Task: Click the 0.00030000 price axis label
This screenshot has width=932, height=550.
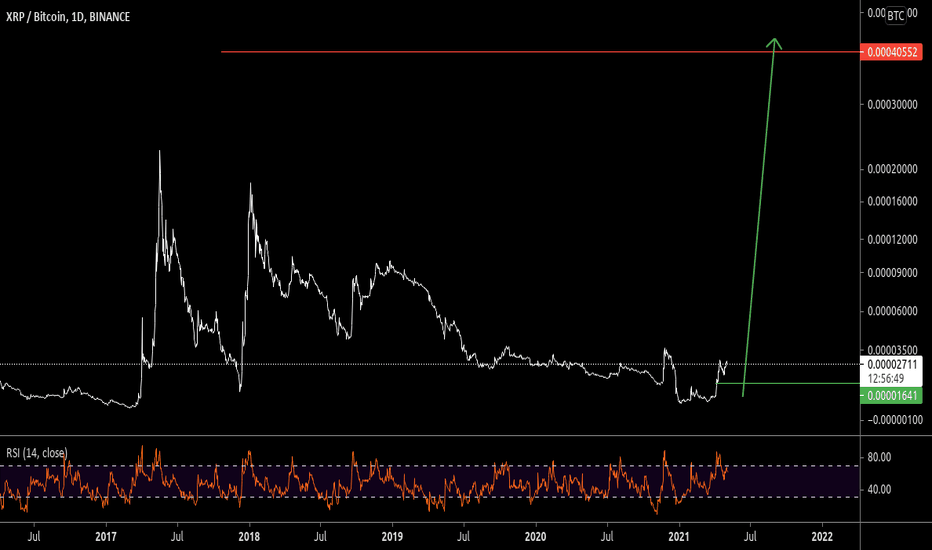Action: [892, 105]
